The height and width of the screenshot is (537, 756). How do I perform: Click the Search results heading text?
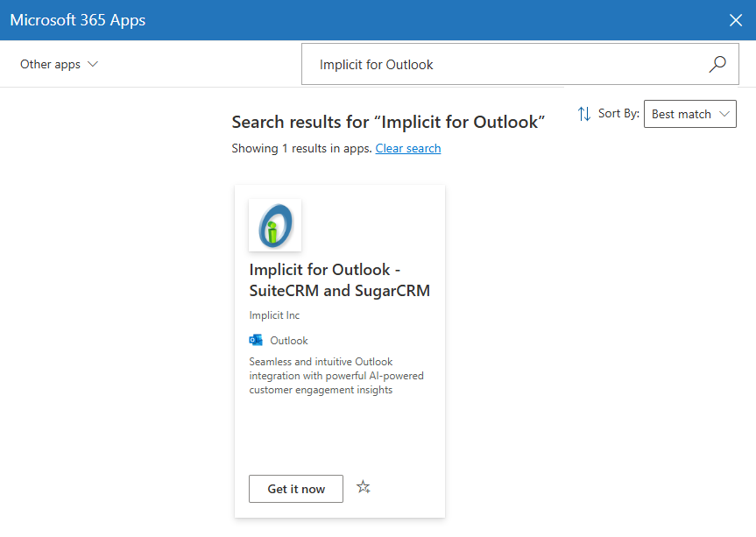coord(388,122)
